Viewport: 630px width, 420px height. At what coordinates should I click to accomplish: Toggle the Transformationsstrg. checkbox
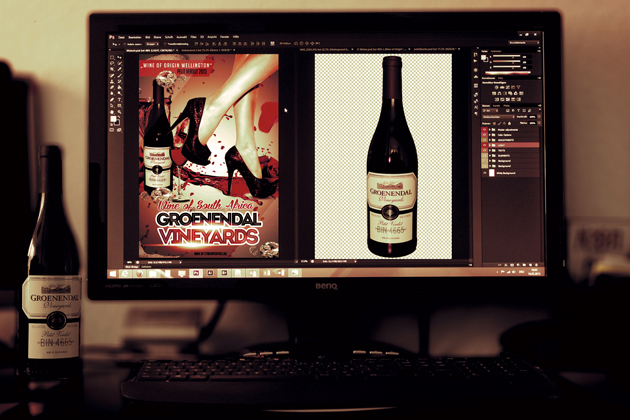click(x=165, y=44)
